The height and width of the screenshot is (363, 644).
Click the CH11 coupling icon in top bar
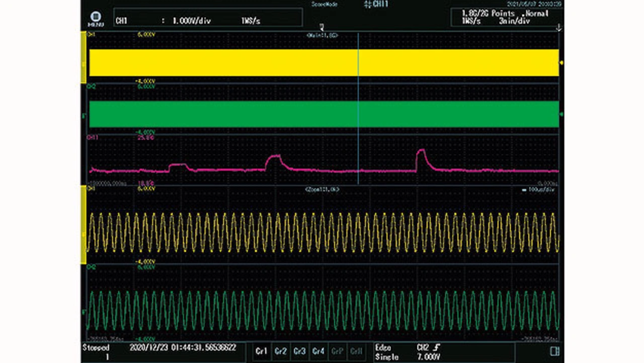pyautogui.click(x=368, y=4)
